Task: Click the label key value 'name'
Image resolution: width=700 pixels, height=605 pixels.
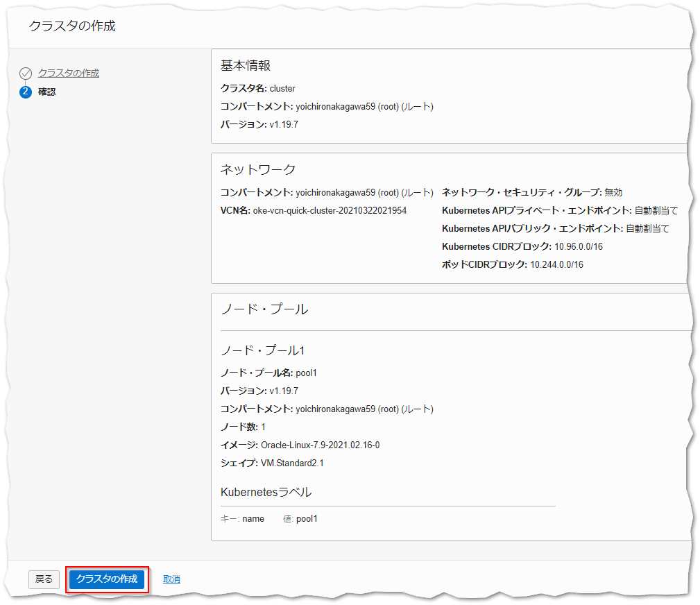Action: pyautogui.click(x=253, y=518)
